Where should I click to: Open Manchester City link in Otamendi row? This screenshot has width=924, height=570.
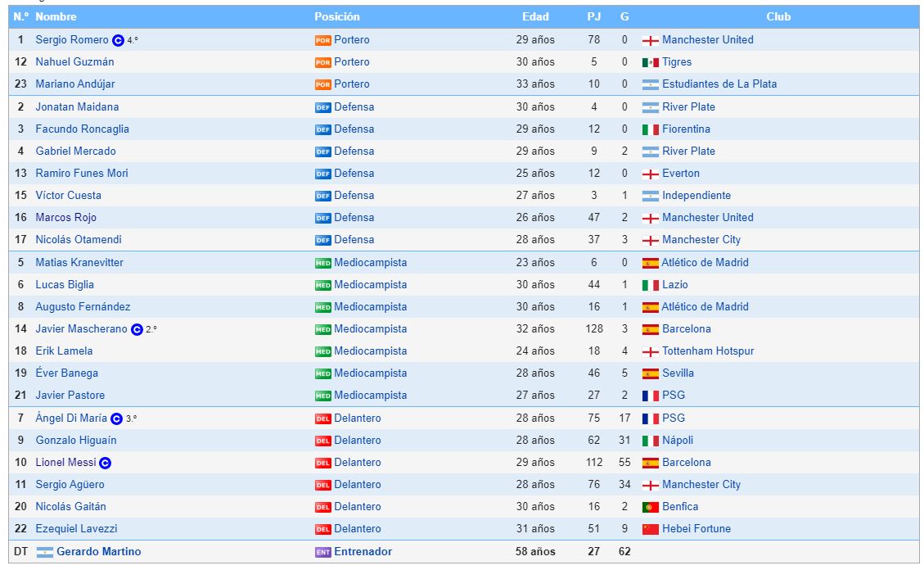pyautogui.click(x=701, y=240)
